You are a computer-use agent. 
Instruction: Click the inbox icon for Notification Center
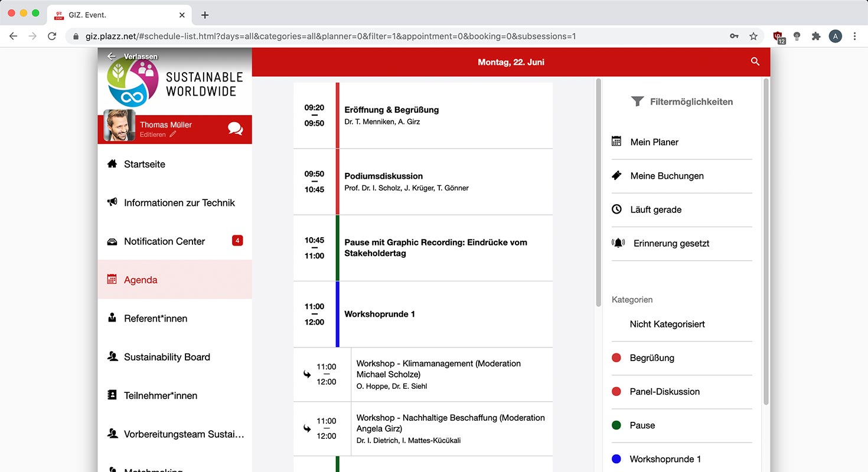coord(112,241)
